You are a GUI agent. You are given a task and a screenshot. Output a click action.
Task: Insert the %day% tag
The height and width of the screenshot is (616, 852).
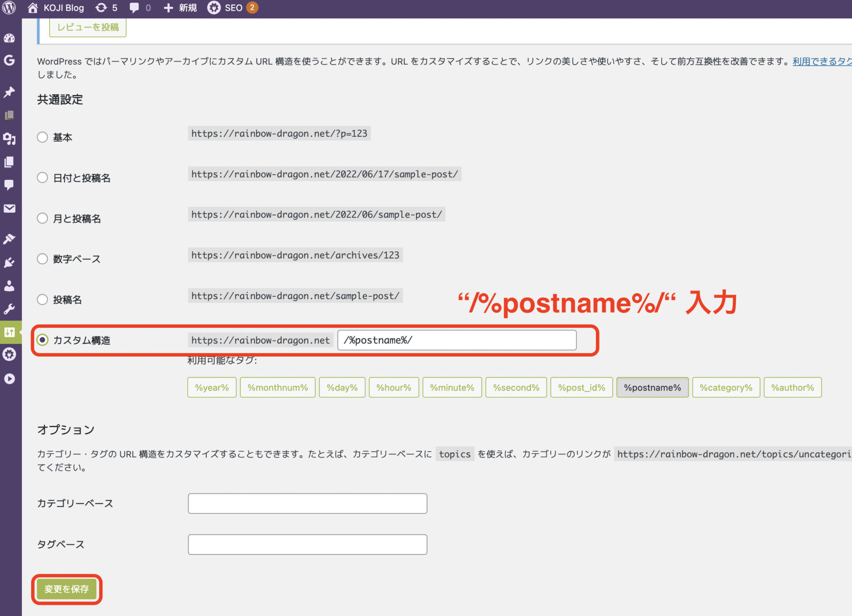[x=342, y=387]
